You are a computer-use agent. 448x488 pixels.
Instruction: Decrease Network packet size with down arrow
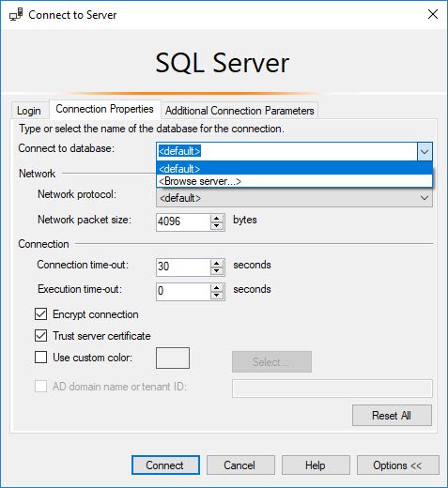217,226
